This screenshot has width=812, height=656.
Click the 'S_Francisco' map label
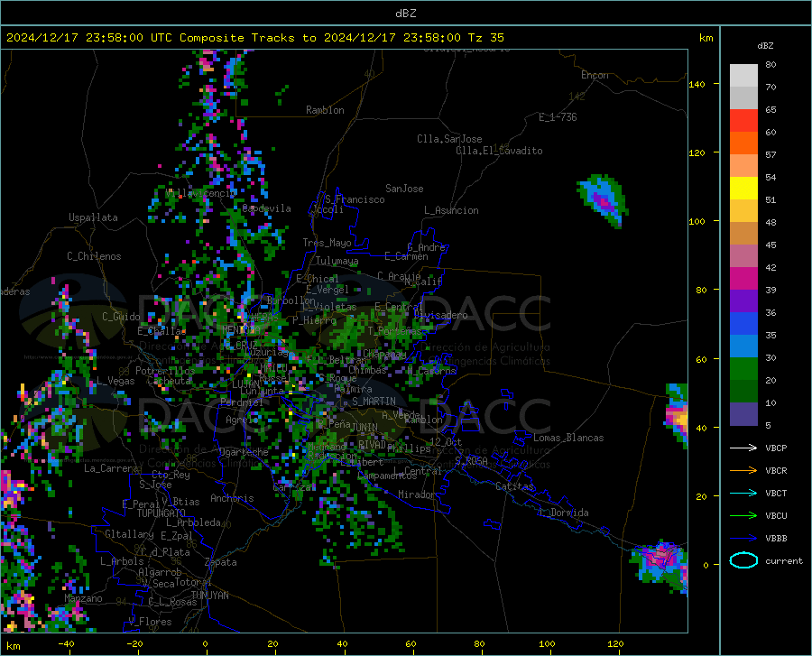click(355, 199)
